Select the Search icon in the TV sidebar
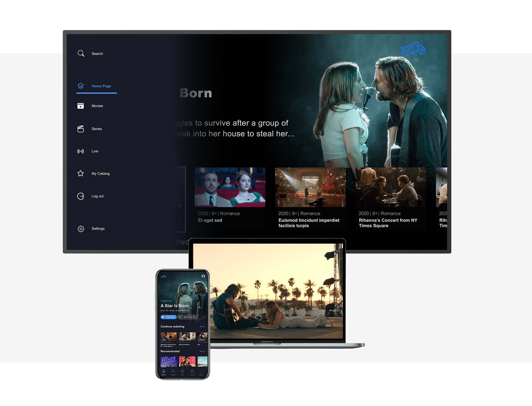The width and height of the screenshot is (532, 406). click(81, 53)
